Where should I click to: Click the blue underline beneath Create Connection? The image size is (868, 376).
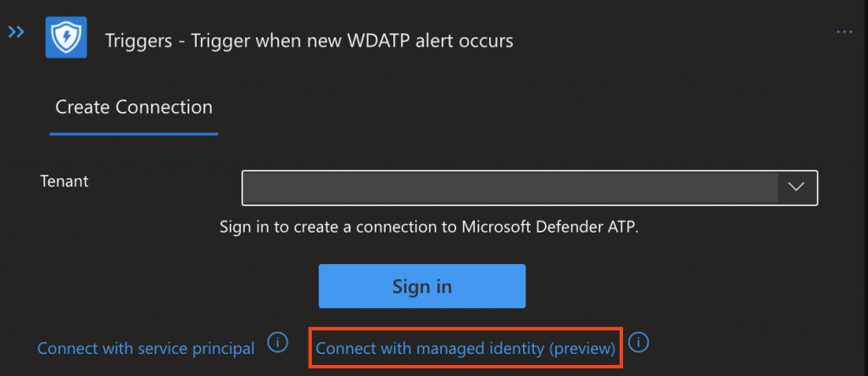(133, 133)
